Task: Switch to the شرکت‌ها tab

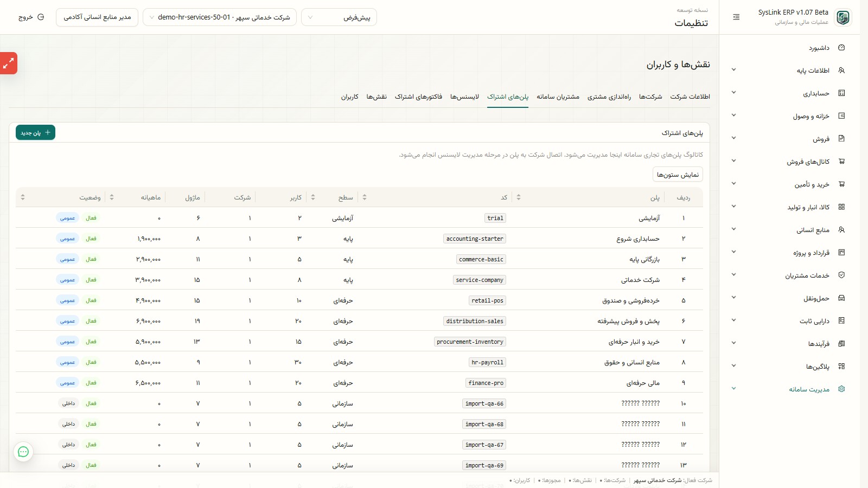Action: point(650,97)
